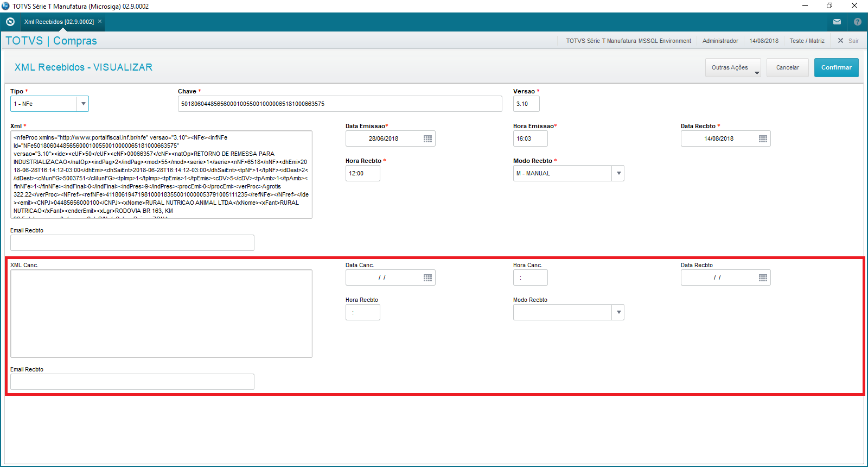The image size is (868, 467).
Task: Open the Outras Ações menu
Action: [732, 68]
